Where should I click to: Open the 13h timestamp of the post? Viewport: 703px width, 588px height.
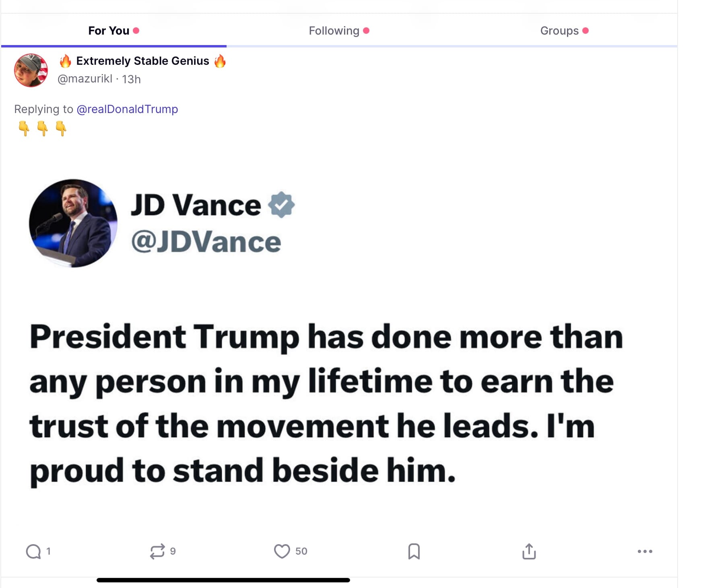coord(132,79)
